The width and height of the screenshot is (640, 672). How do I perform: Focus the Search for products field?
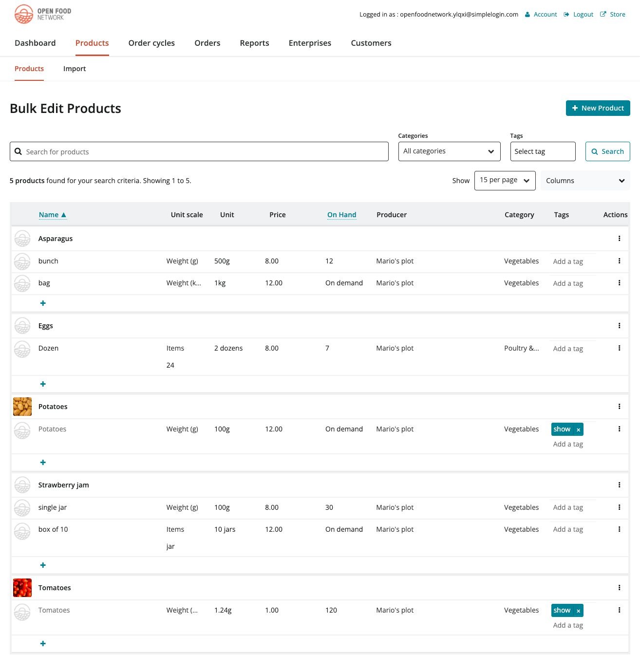(205, 152)
